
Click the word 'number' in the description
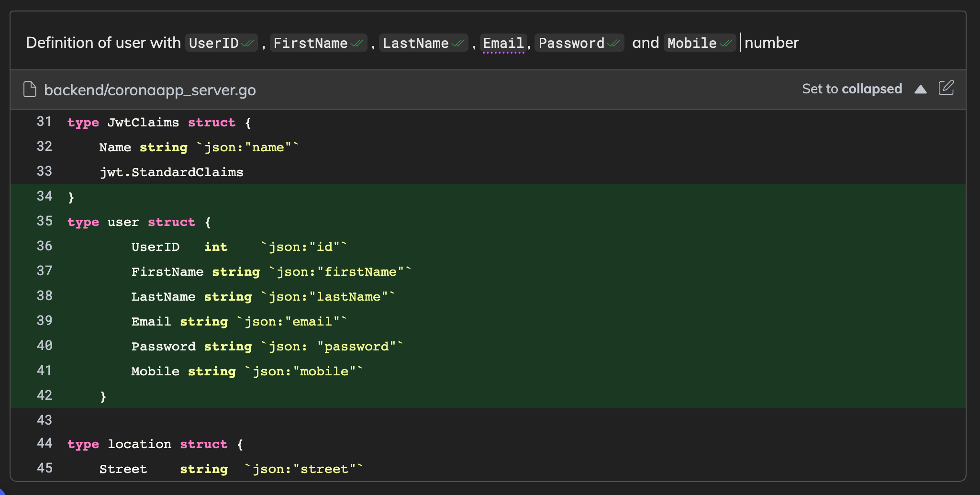tap(772, 43)
